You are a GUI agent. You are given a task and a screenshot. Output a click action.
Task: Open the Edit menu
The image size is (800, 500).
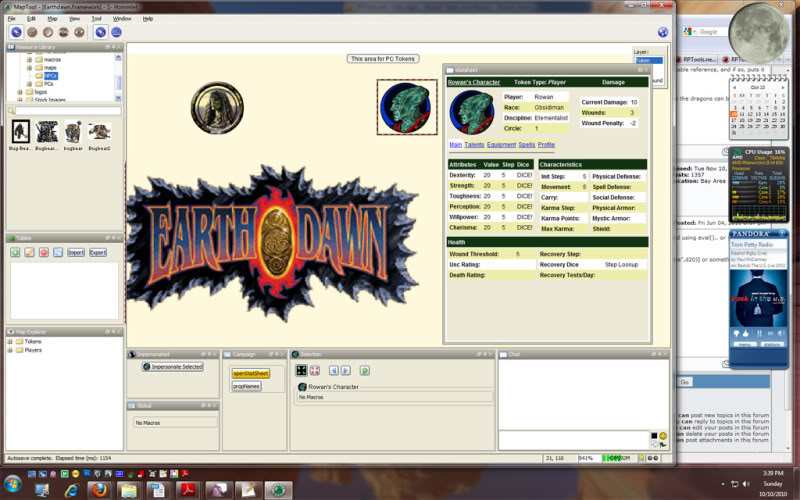point(31,19)
